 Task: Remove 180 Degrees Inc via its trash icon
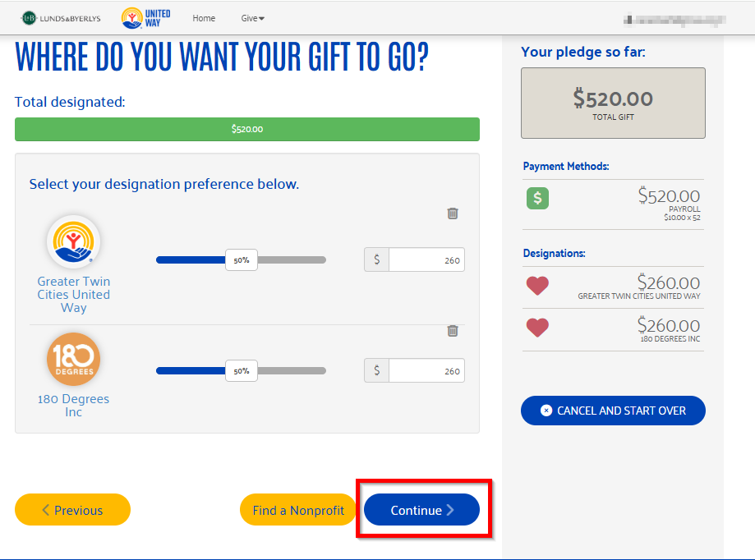coord(452,331)
